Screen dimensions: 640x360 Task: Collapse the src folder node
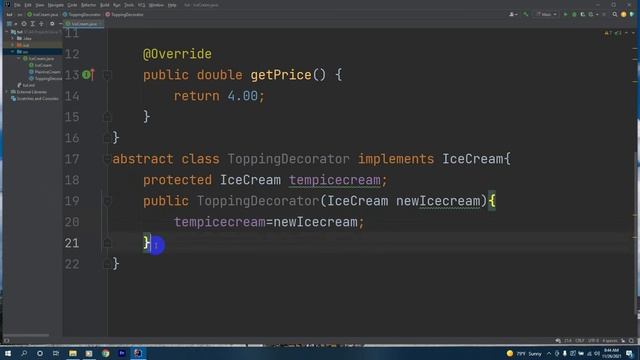point(13,52)
